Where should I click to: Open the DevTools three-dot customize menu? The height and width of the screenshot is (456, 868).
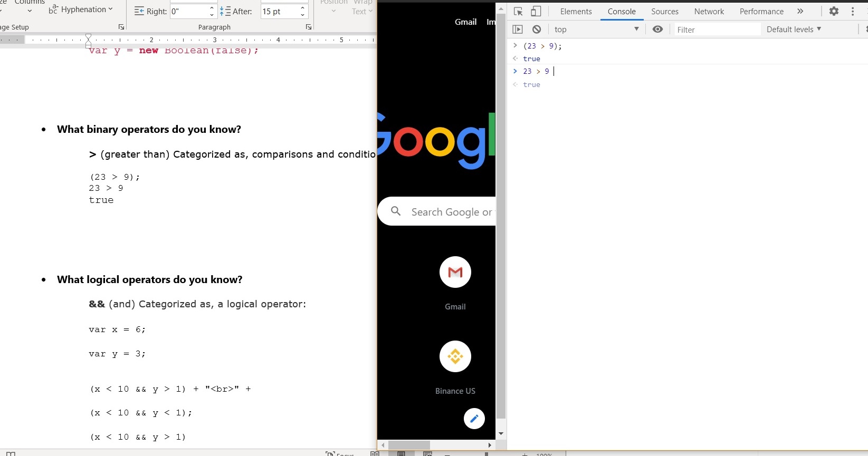(853, 11)
